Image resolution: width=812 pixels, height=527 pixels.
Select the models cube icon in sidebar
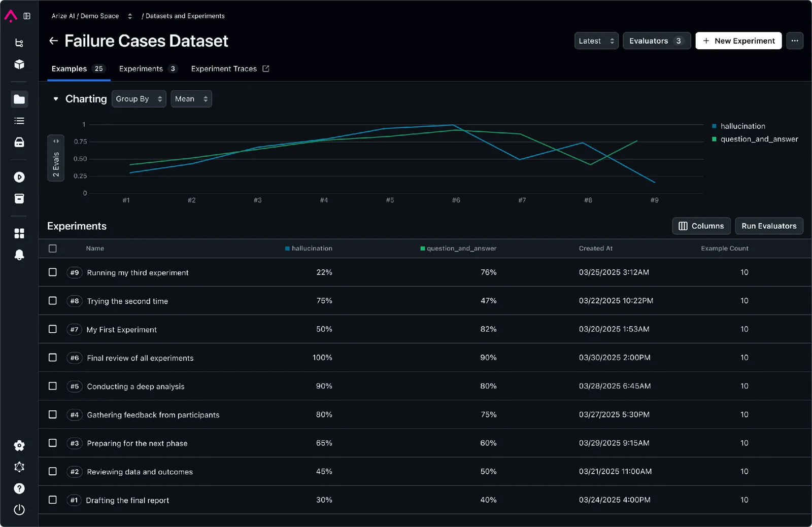19,64
